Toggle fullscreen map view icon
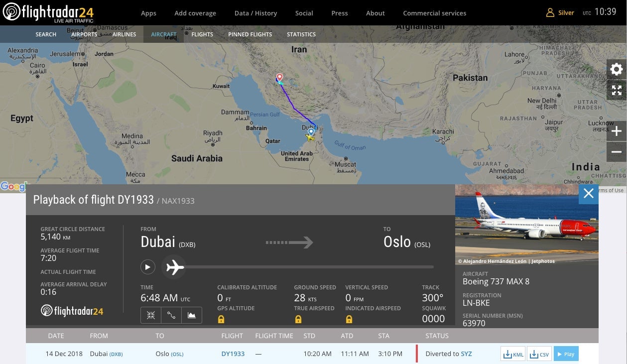 point(617,90)
